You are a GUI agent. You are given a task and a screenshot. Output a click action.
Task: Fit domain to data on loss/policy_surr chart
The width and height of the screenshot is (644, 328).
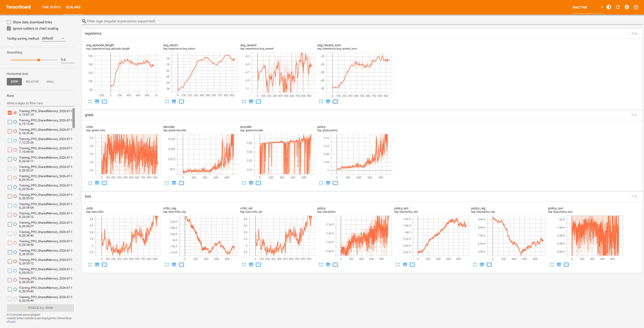(566, 265)
